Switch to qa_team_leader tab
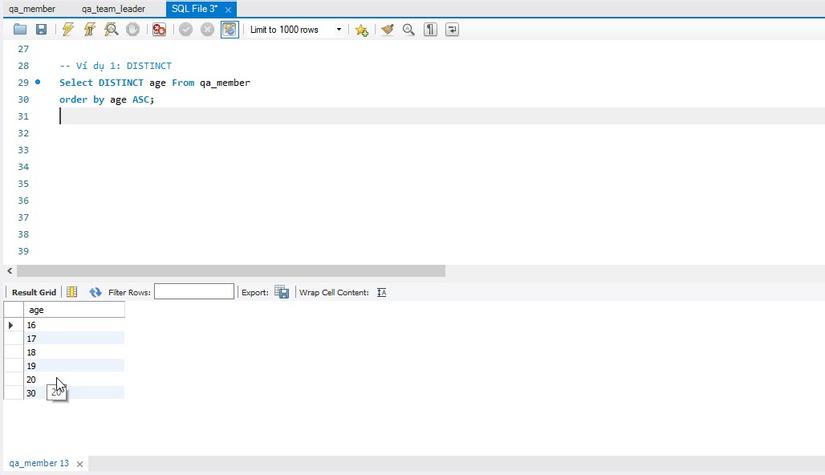Viewport: 825px width, 475px height. coord(113,9)
